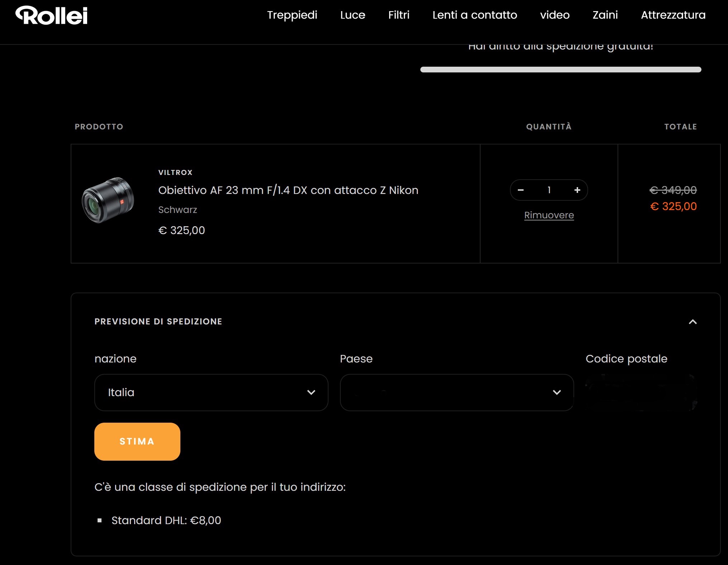728x565 pixels.
Task: Click the unit price € 325,00 under Schwarz
Action: click(x=181, y=230)
